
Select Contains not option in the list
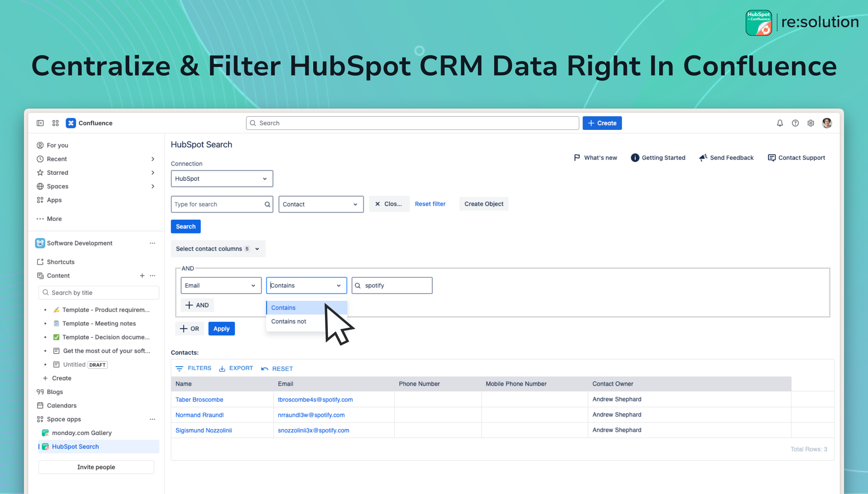tap(289, 321)
